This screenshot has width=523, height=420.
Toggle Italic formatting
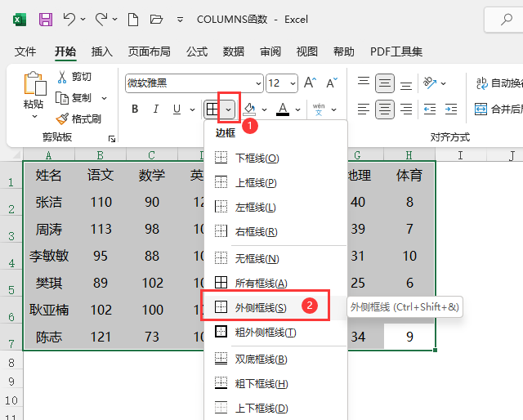[155, 109]
